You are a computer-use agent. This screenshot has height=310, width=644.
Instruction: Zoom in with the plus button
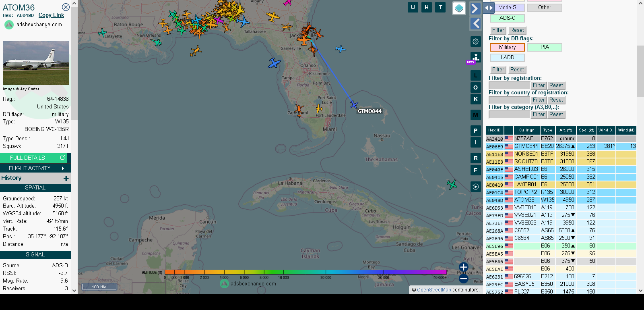point(463,267)
